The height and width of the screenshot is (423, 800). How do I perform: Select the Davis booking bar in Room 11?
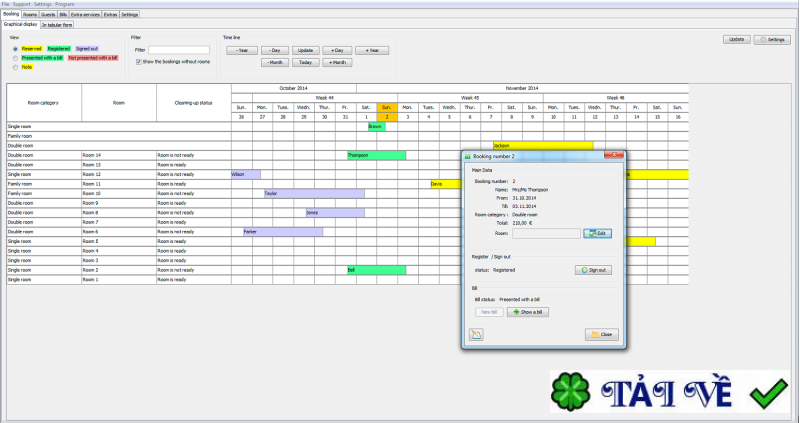tap(446, 184)
